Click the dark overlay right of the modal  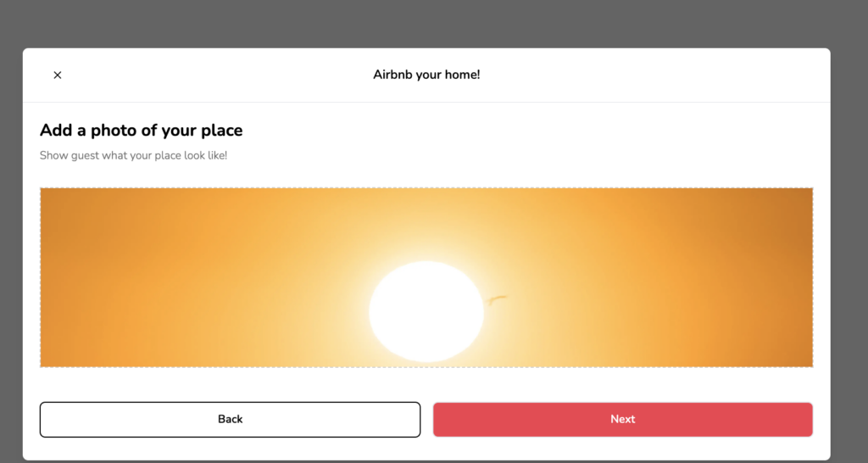tap(849, 254)
